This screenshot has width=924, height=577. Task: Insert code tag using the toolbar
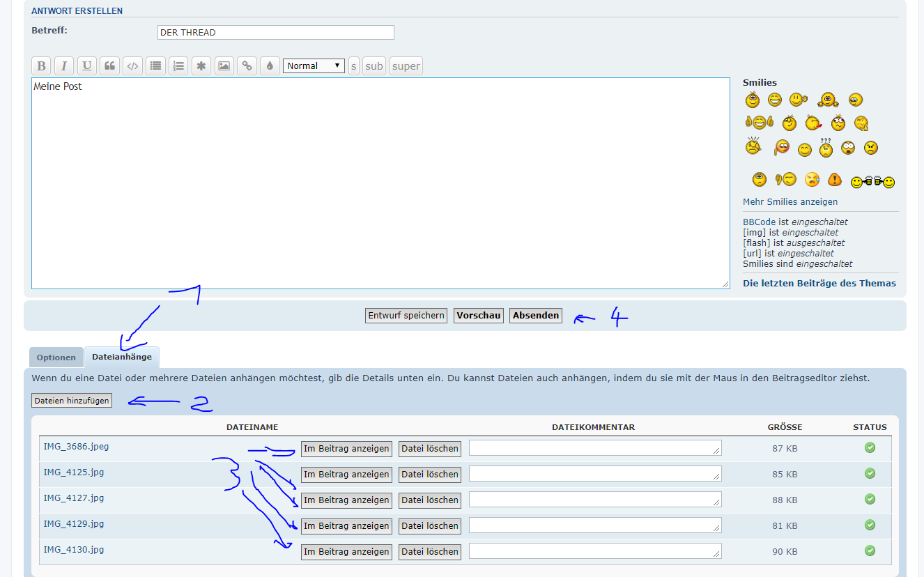pyautogui.click(x=132, y=66)
